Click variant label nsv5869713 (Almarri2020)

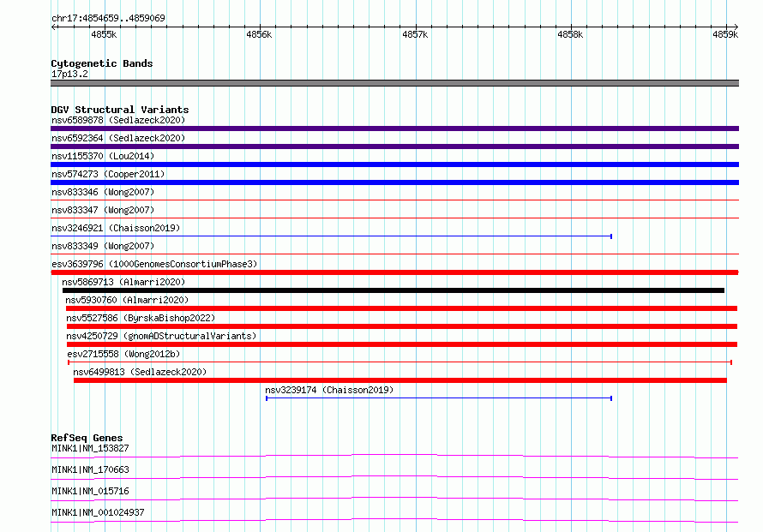pos(123,282)
